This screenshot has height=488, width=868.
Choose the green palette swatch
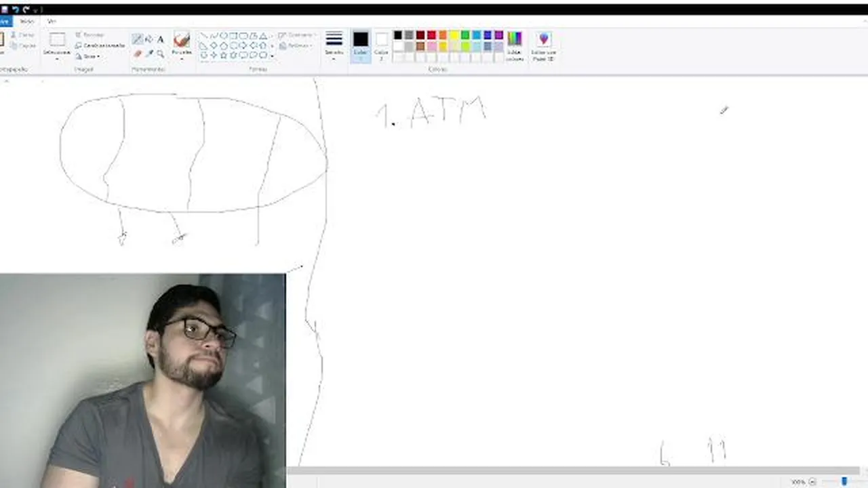465,35
